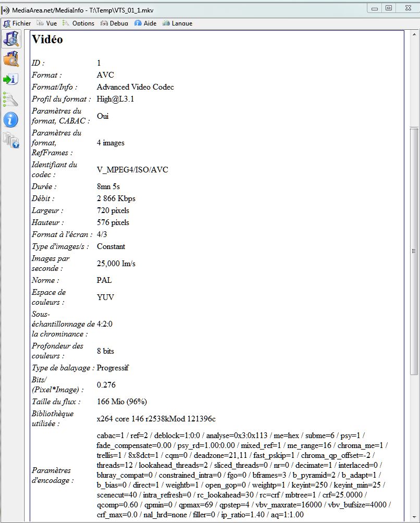Viewport: 420px width, 523px height.
Task: Click the '25,000 Im/s' value
Action: (x=116, y=263)
